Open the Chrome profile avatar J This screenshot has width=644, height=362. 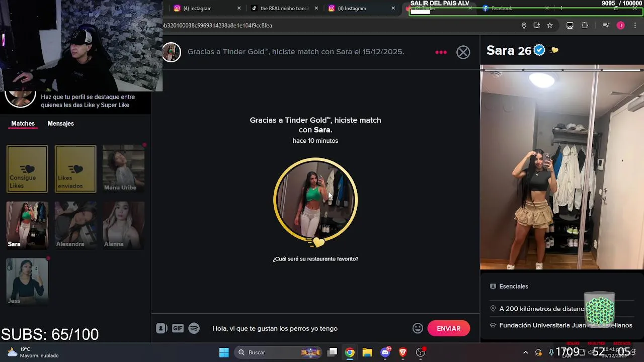point(620,26)
